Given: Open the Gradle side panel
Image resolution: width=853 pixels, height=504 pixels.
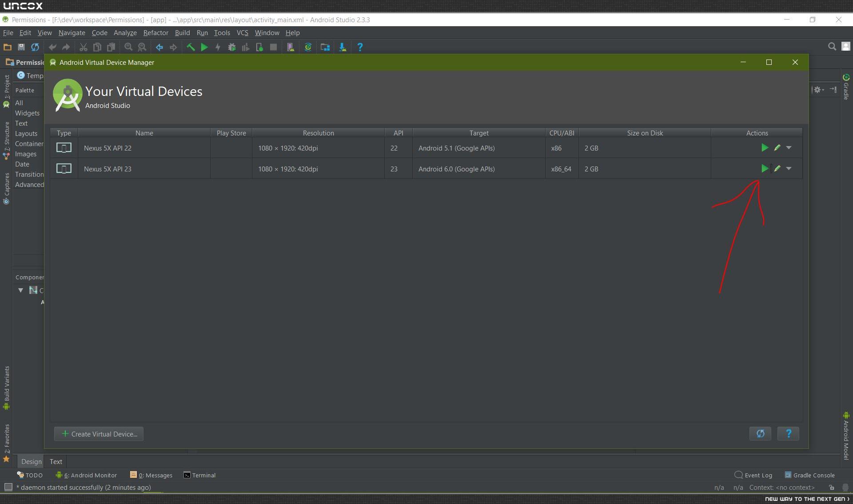Looking at the screenshot, I should (846, 87).
